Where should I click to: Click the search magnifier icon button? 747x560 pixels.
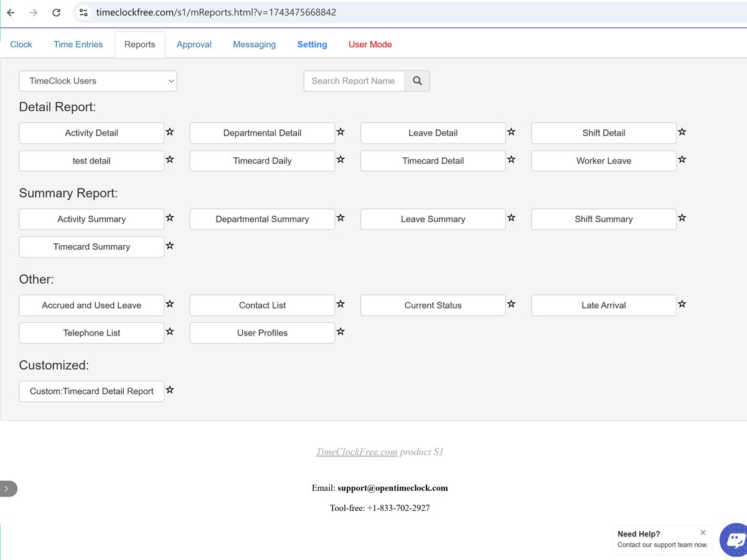417,81
